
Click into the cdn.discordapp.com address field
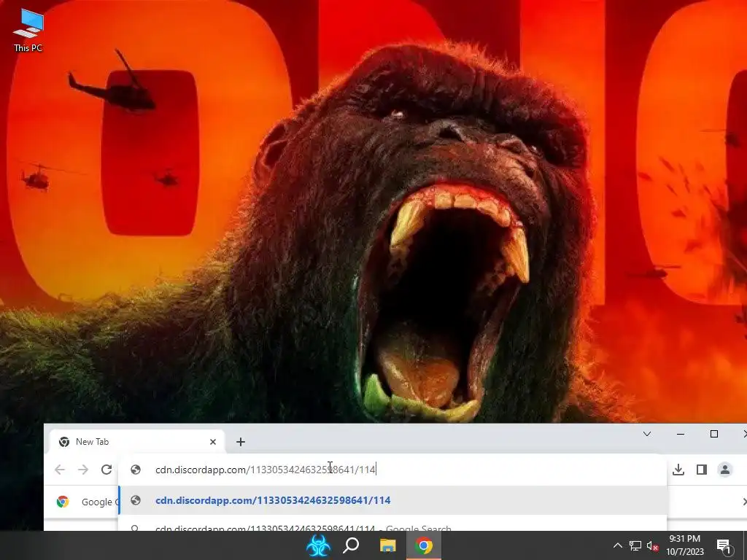(392, 470)
